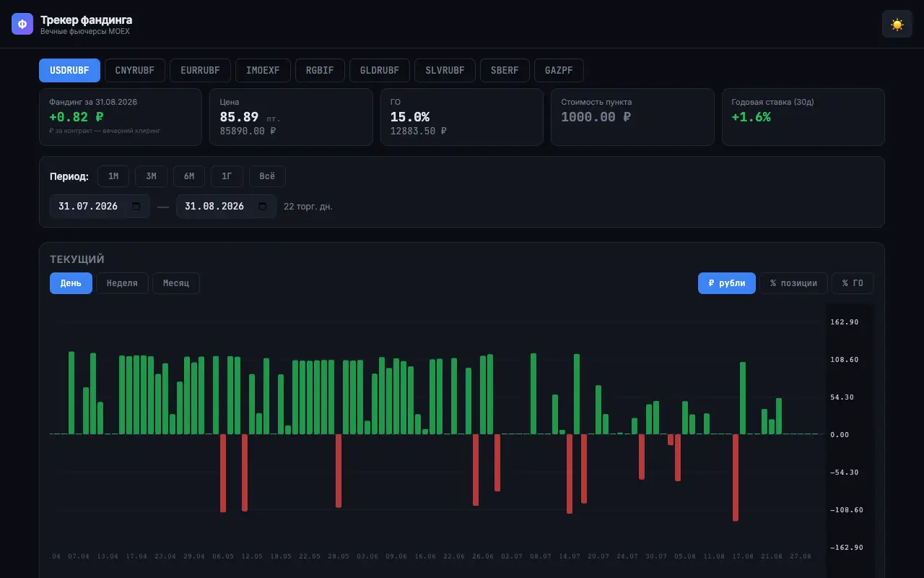Click the ГО value 15.0%
The image size is (924, 578).
410,117
